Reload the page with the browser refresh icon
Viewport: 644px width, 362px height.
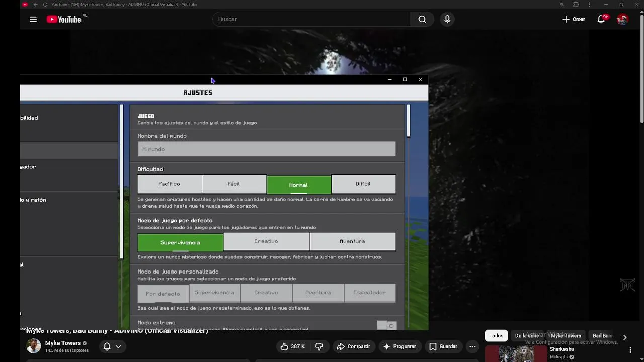[45, 4]
